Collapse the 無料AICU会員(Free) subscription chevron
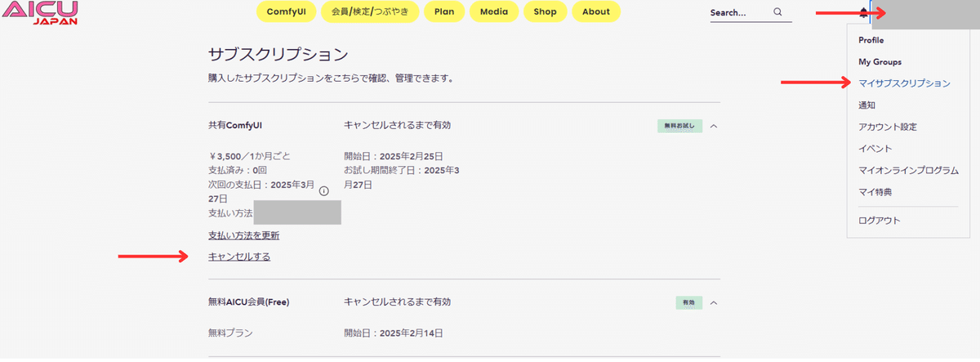The image size is (980, 362). coord(714,303)
